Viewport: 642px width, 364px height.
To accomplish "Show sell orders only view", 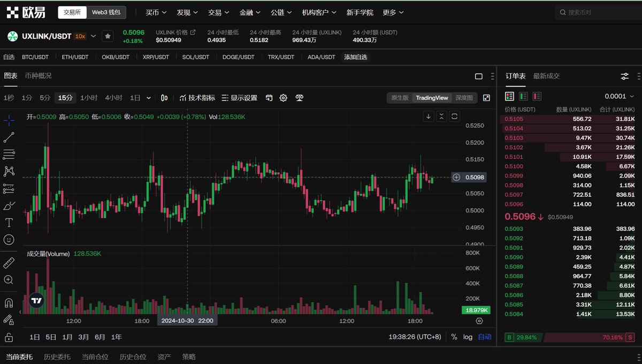I will pos(537,96).
